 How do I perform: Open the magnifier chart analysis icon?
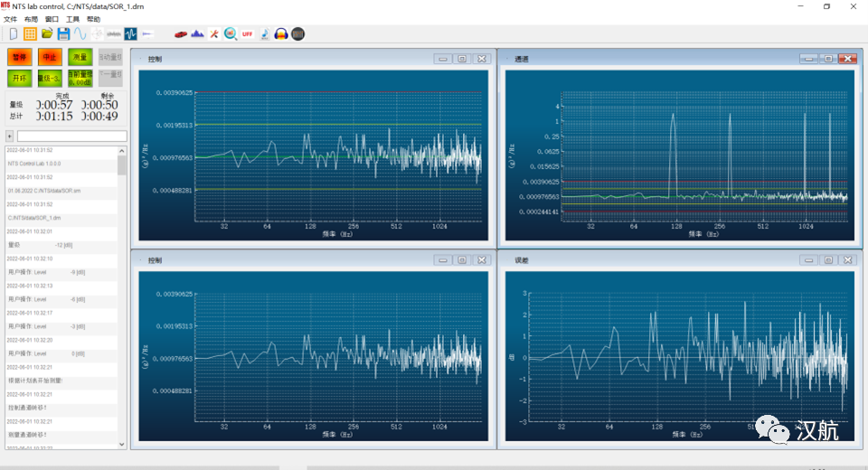(x=231, y=34)
